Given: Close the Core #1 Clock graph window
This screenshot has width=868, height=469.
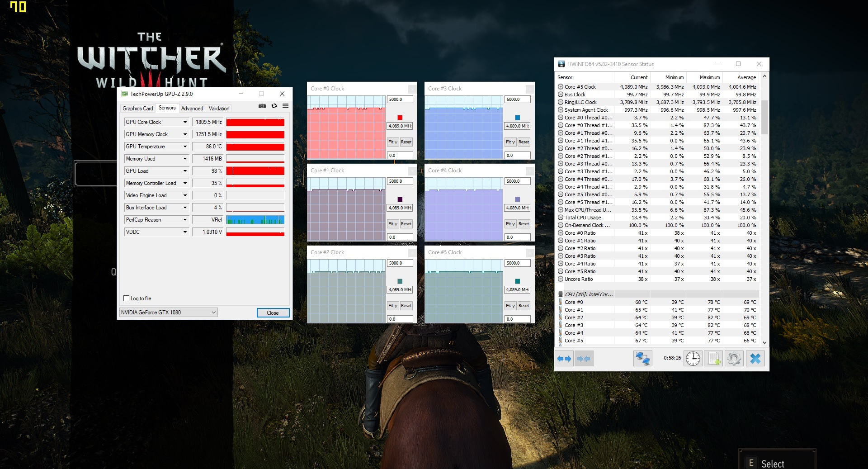Looking at the screenshot, I should click(412, 171).
